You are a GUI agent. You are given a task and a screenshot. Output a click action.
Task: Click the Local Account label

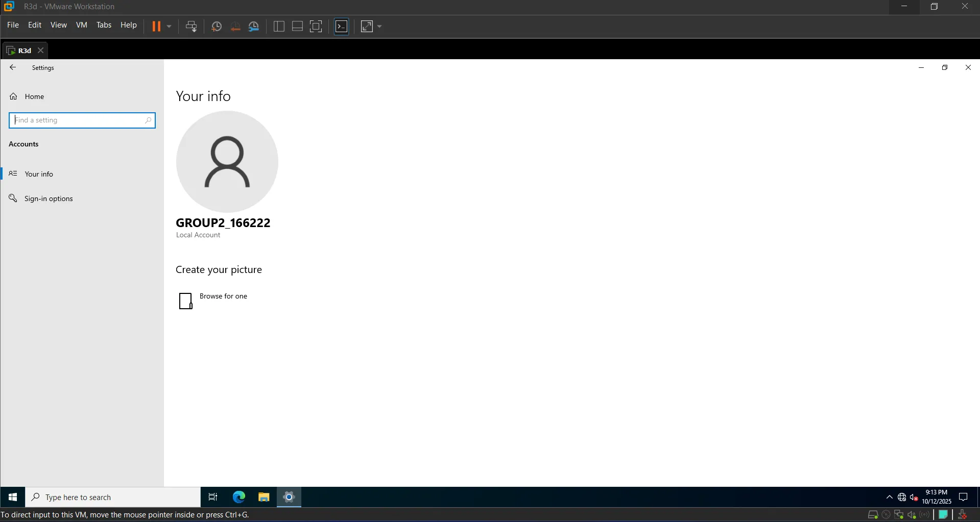coord(198,235)
